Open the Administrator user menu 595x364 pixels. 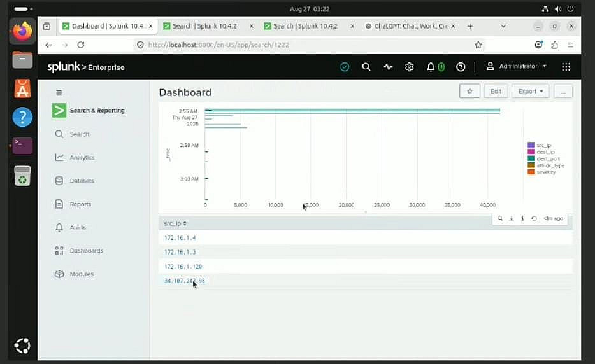(517, 66)
